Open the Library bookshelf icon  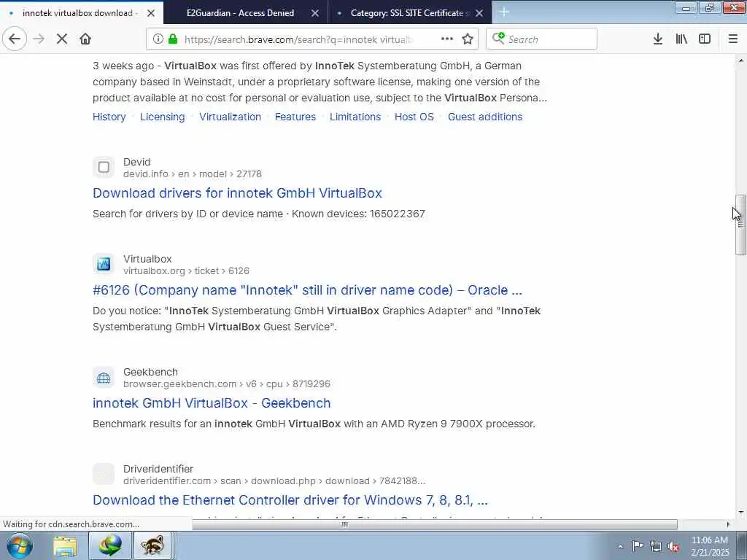[x=681, y=39]
